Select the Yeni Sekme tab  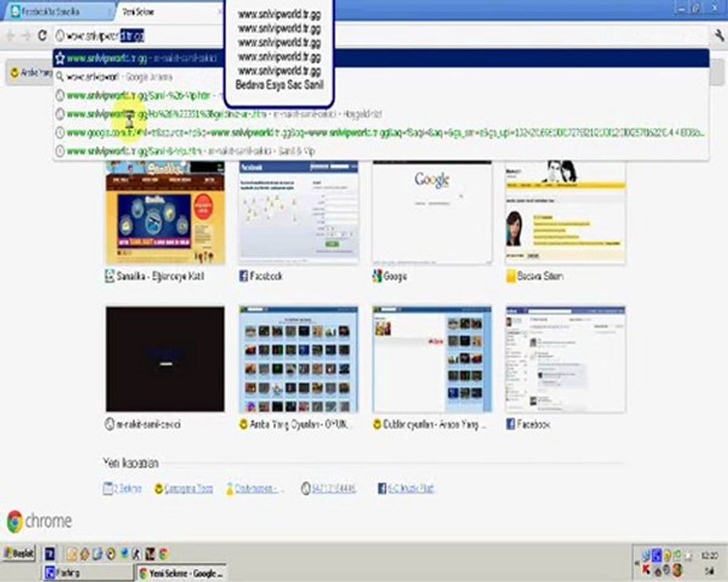click(x=170, y=12)
